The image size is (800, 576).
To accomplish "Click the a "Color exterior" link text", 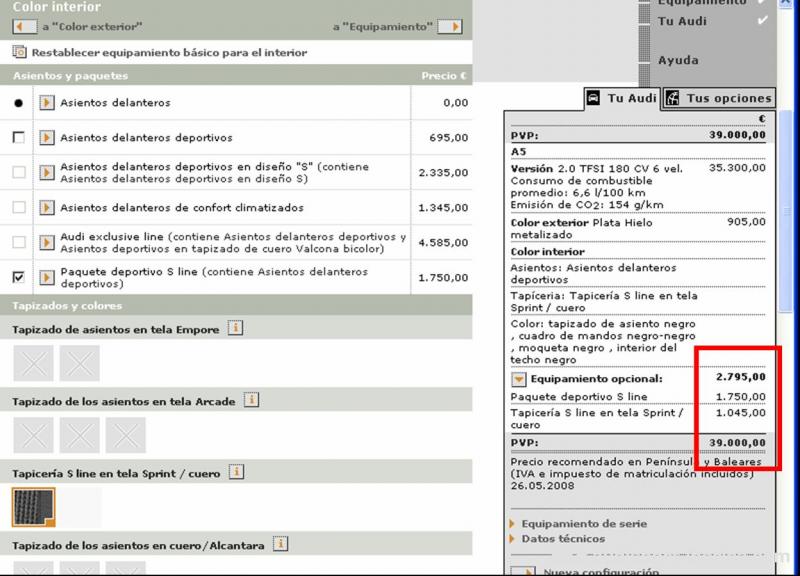I will coord(92,27).
